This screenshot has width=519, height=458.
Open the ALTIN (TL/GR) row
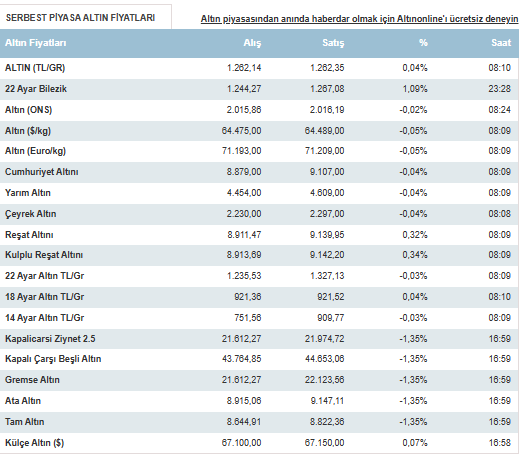[259, 68]
